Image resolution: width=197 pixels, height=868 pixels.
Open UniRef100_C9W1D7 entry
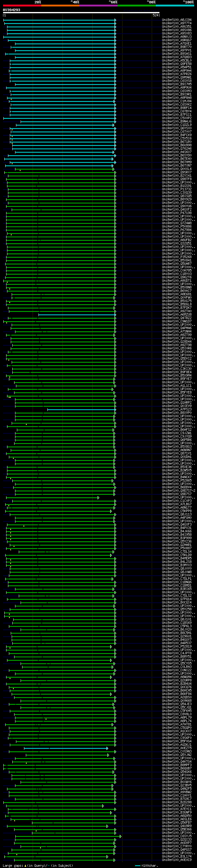(x=177, y=321)
